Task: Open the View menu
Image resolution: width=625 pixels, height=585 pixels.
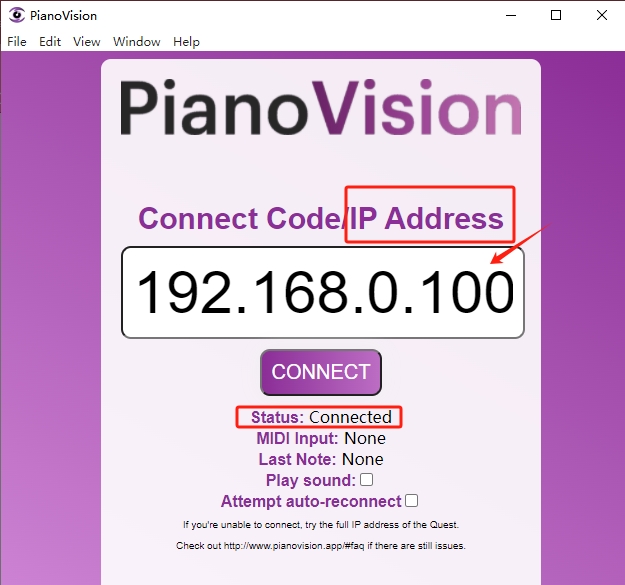Action: tap(86, 41)
